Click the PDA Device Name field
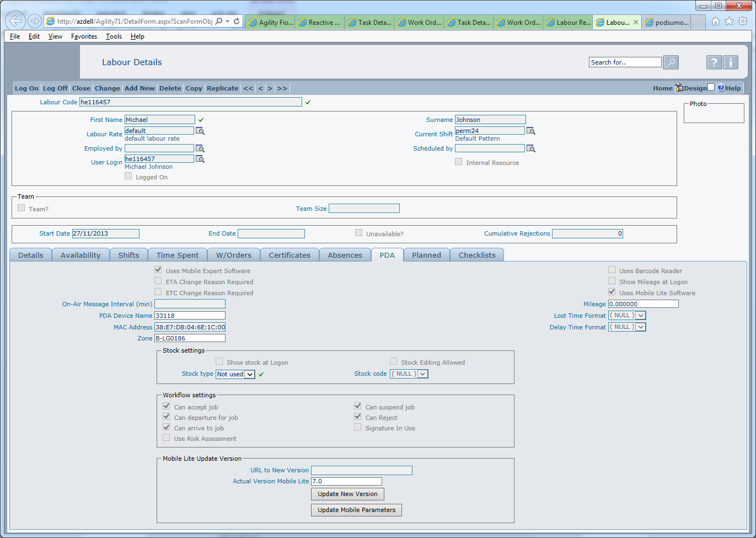This screenshot has width=756, height=538. 190,316
